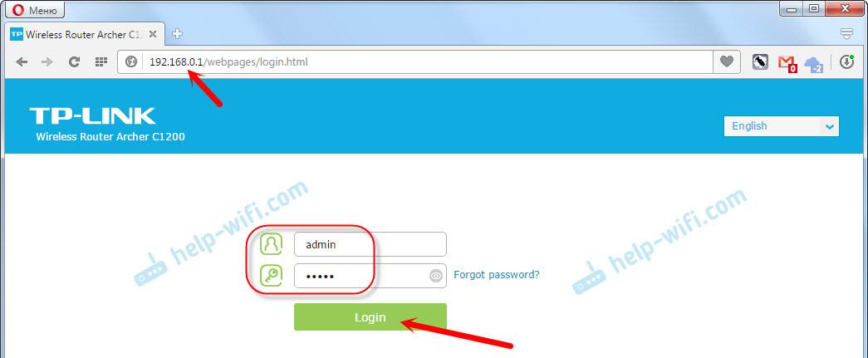Open the Gmail notifier extension icon
Viewport: 868px width, 358px height.
pyautogui.click(x=787, y=63)
